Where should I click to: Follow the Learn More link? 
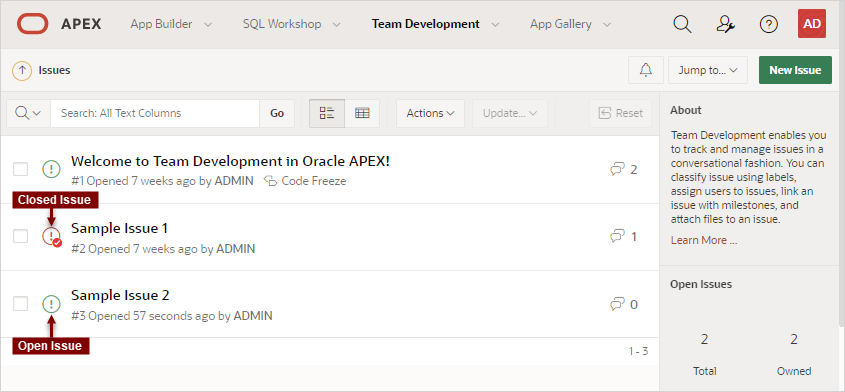pos(704,240)
